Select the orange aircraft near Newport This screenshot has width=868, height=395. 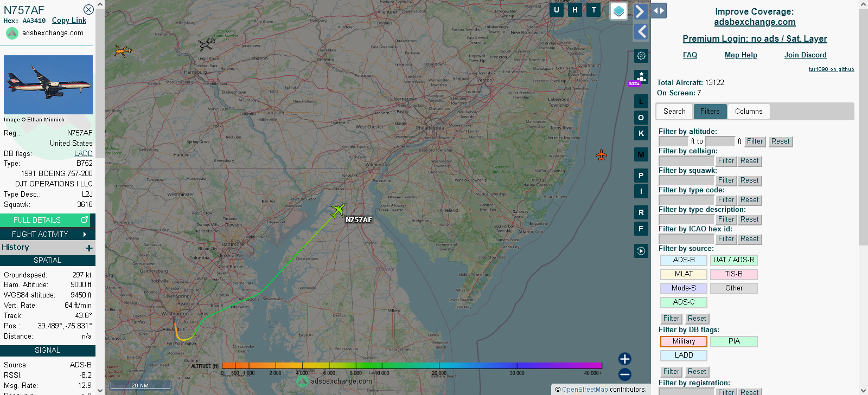point(123,51)
